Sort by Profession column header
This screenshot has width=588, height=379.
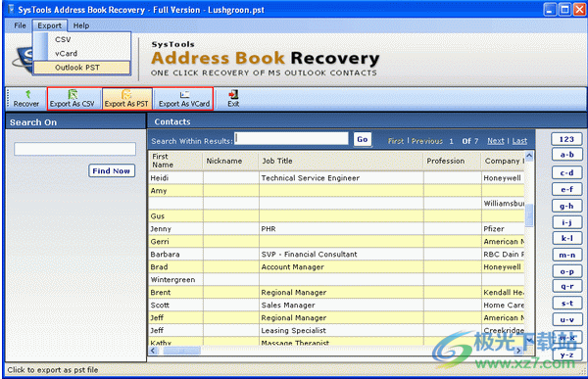coord(452,161)
